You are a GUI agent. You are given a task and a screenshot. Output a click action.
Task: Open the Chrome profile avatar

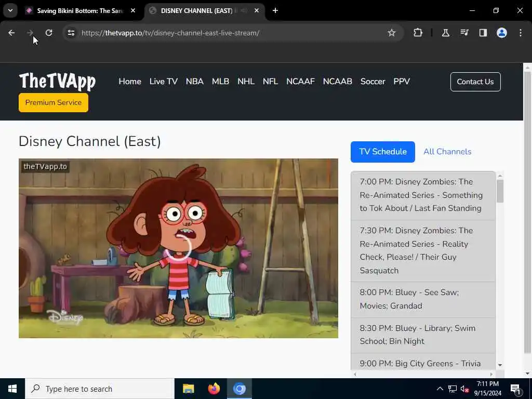[502, 33]
